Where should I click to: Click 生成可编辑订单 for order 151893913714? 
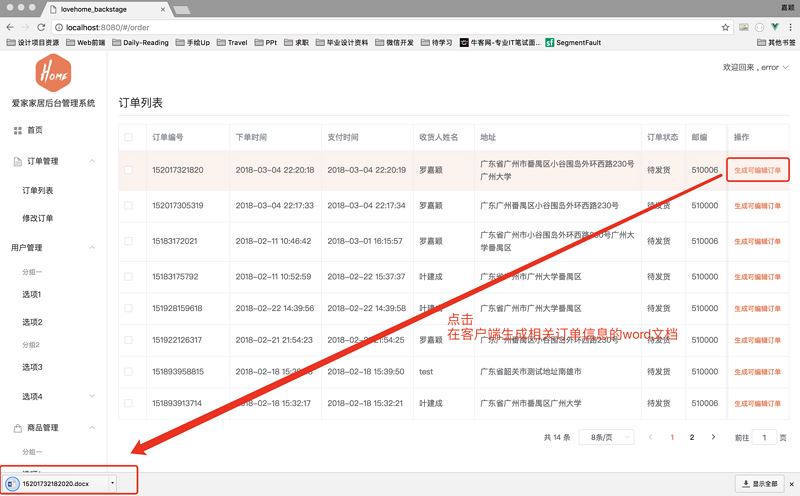coord(758,404)
